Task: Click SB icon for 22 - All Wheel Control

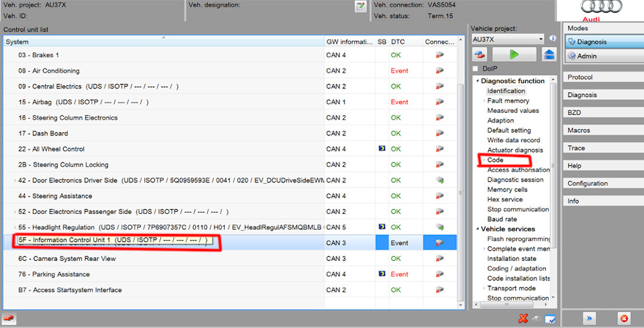Action: [x=382, y=149]
